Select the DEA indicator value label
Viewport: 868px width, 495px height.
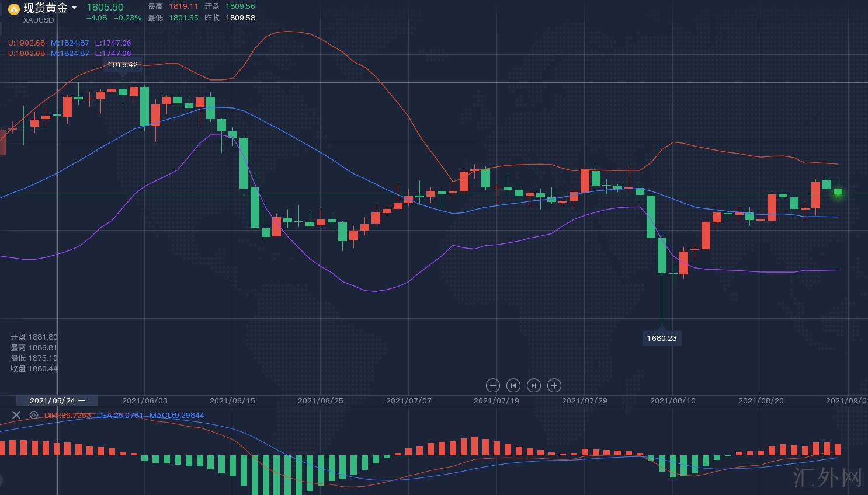point(120,415)
